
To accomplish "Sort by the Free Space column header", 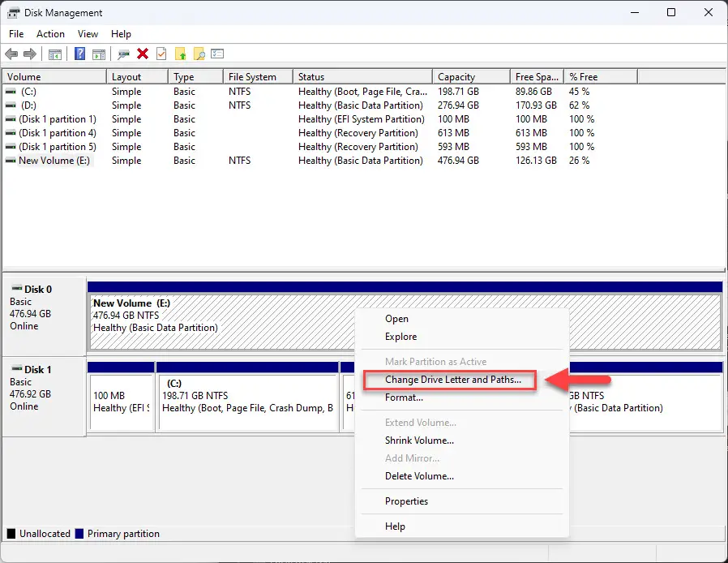I will pos(537,76).
